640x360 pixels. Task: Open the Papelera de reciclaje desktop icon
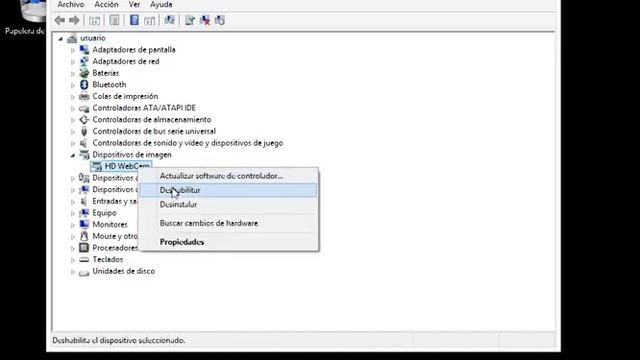33,10
